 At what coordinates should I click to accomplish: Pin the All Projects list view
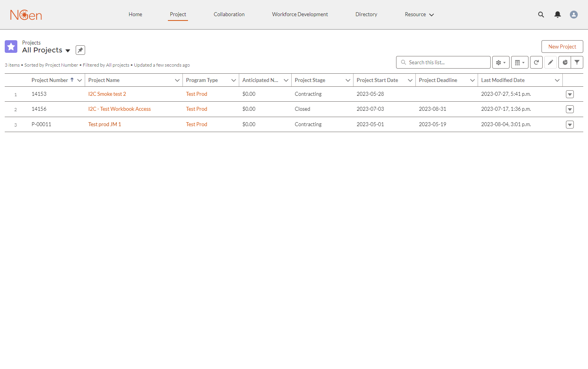pos(80,50)
